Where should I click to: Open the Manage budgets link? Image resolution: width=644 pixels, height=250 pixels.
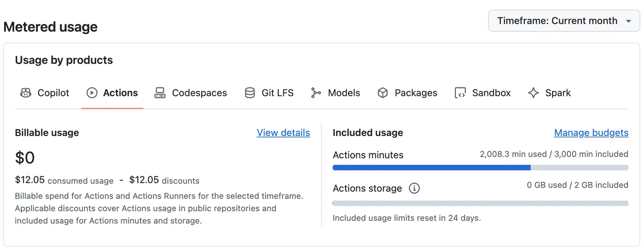point(591,133)
